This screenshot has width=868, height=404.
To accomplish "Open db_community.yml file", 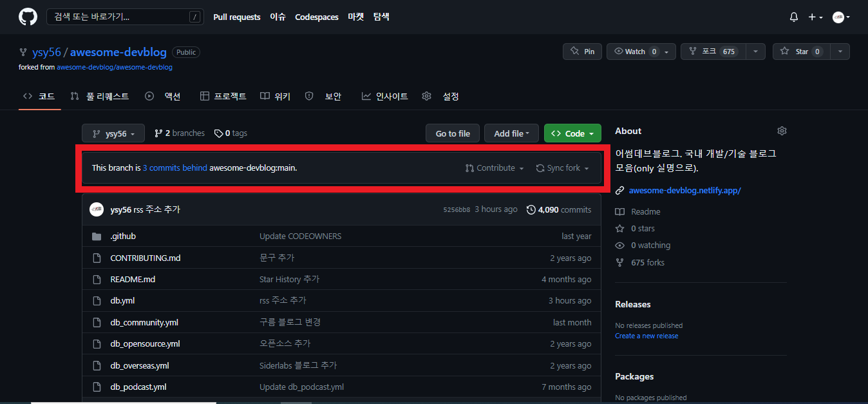I will [144, 322].
